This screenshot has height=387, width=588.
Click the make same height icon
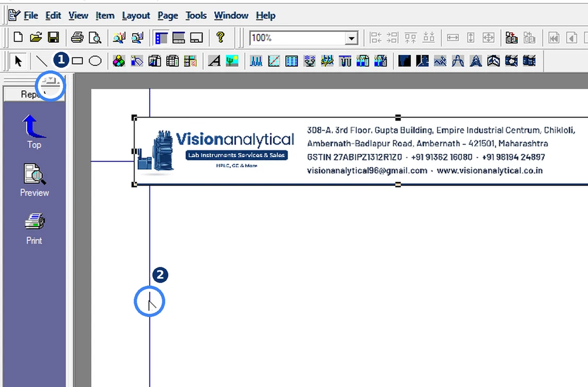(x=470, y=38)
